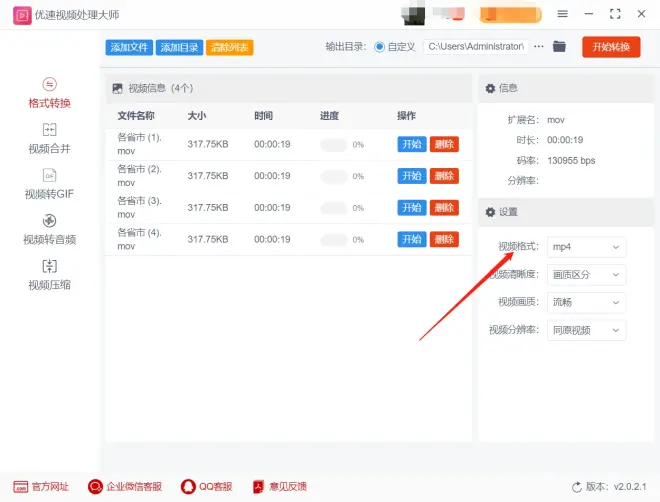Open the QQ客服 link

coord(207,487)
